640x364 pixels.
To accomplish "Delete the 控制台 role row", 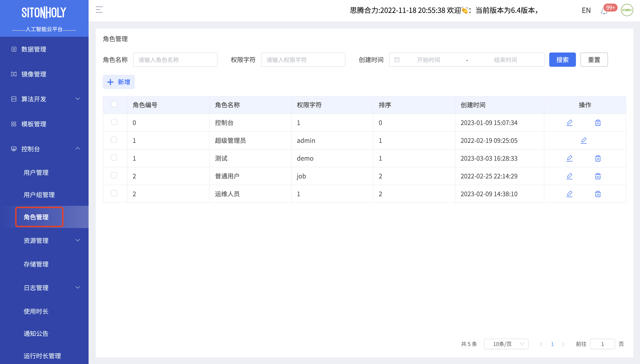I will [x=598, y=123].
